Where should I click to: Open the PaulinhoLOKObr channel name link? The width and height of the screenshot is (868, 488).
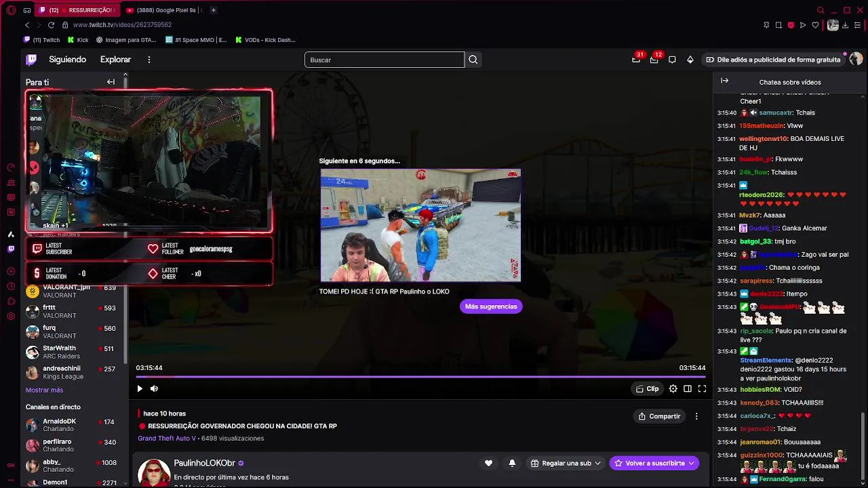[x=204, y=463]
